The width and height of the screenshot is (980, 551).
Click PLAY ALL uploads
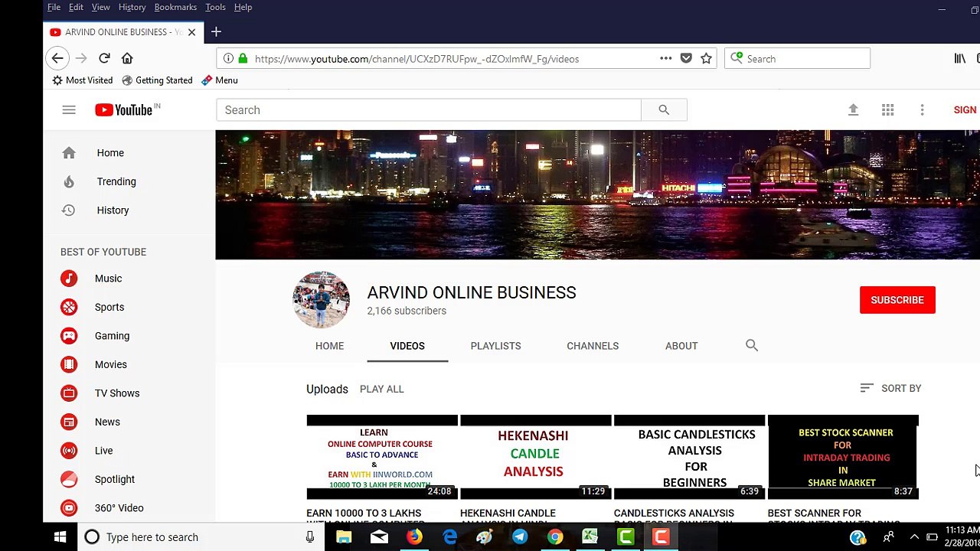[381, 389]
